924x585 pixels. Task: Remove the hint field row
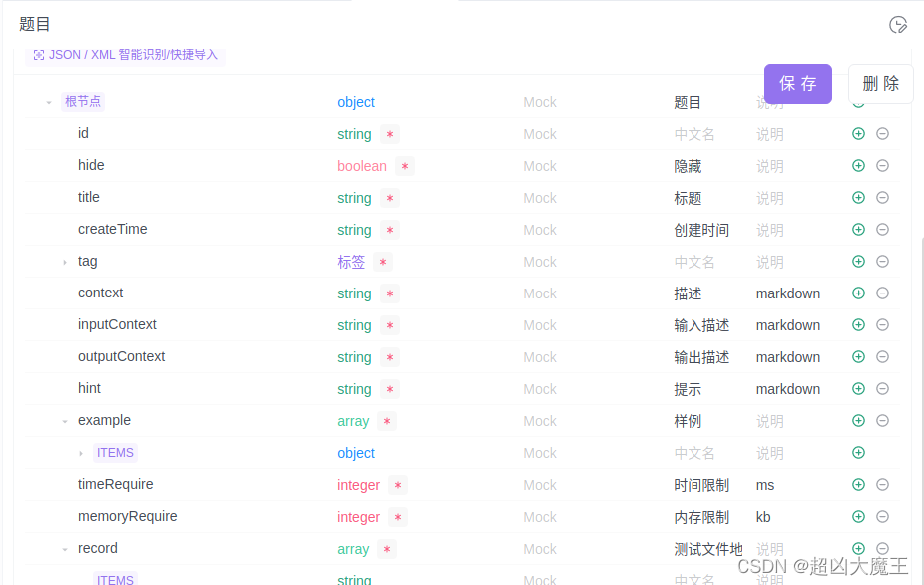pos(882,388)
